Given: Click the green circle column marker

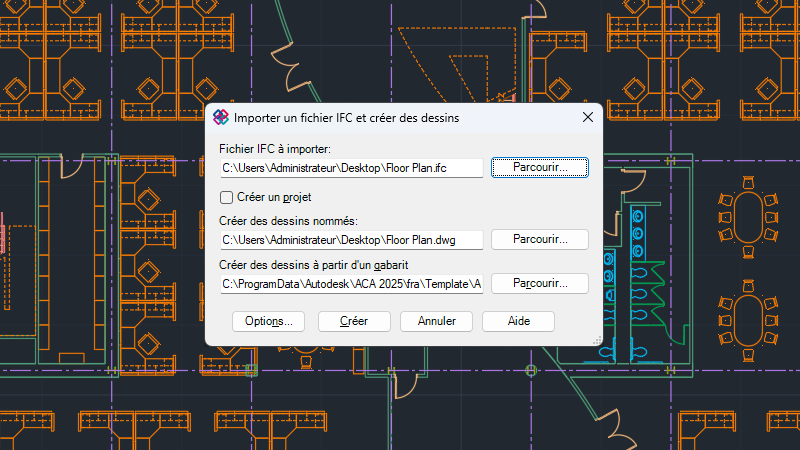Looking at the screenshot, I should tap(531, 370).
